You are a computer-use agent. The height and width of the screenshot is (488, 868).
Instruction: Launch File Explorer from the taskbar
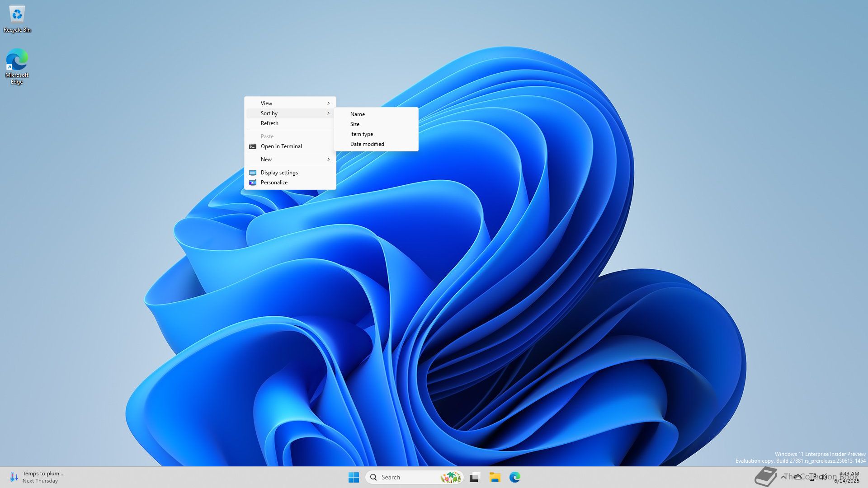coord(495,477)
